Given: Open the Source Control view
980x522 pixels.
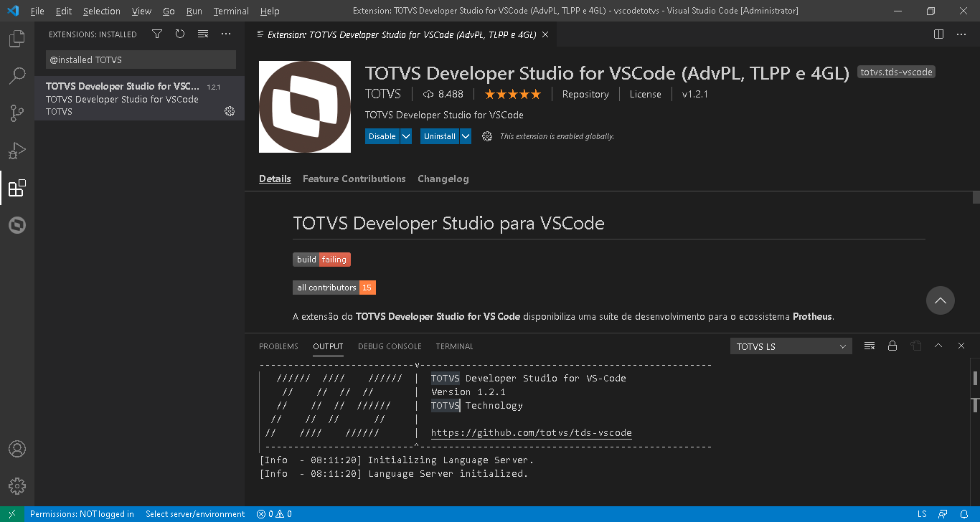Looking at the screenshot, I should point(17,113).
